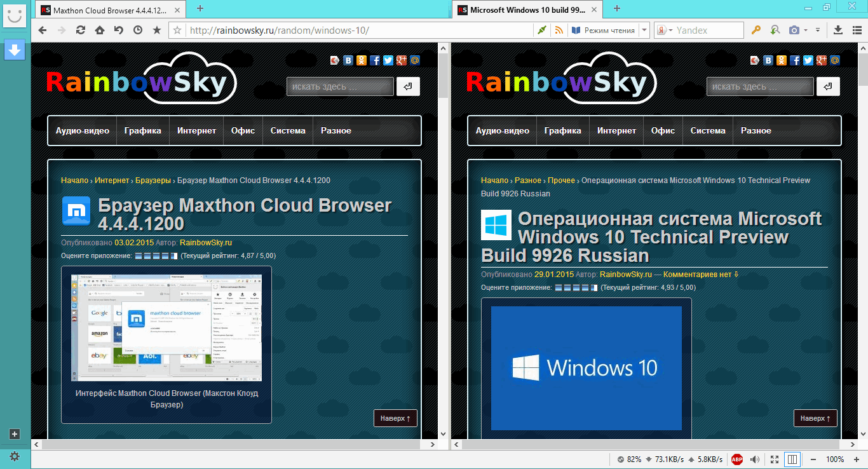Follow Браузеры breadcrumb link
The image size is (868, 469).
[153, 180]
